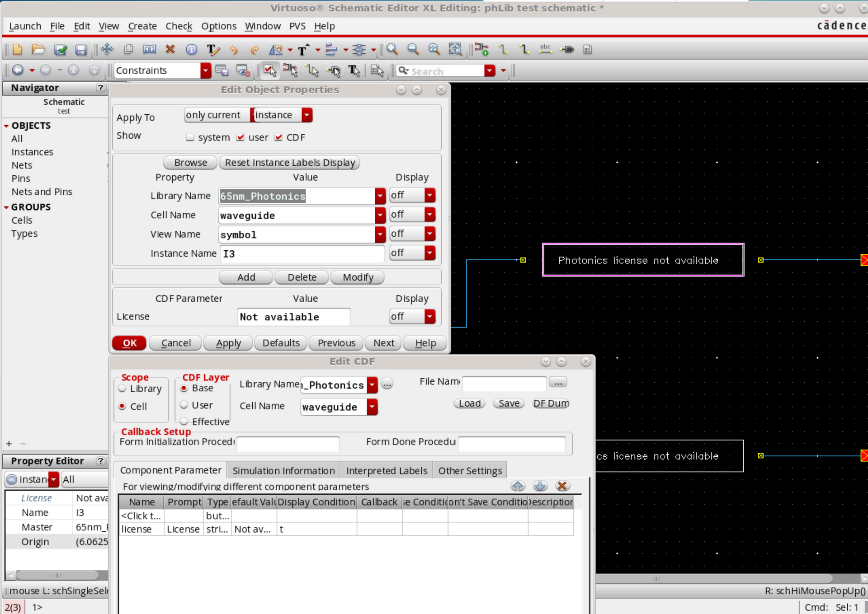Viewport: 868px width, 614px height.
Task: Select the wide wire tool icon
Action: pyautogui.click(x=524, y=49)
